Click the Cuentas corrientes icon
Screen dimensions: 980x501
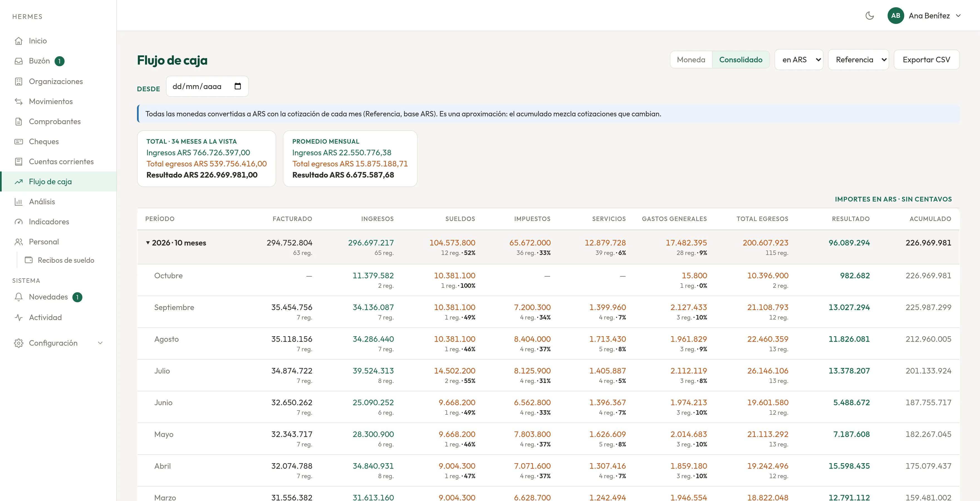tap(19, 162)
